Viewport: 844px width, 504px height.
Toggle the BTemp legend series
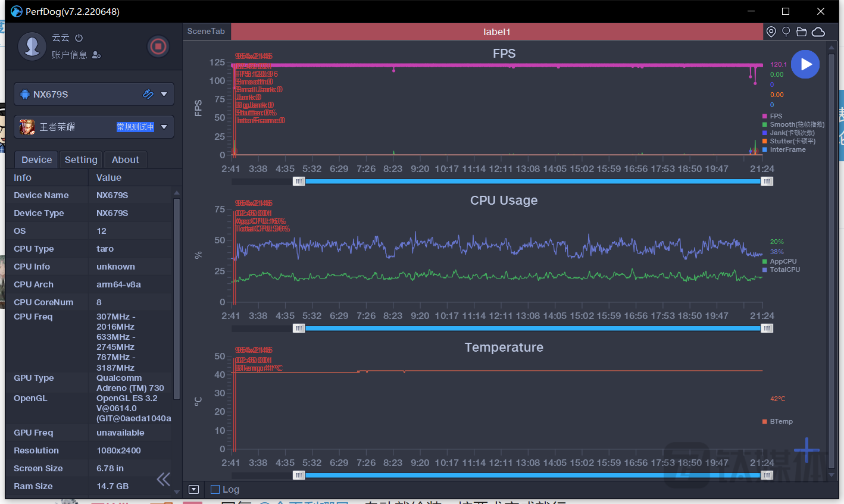pyautogui.click(x=780, y=422)
